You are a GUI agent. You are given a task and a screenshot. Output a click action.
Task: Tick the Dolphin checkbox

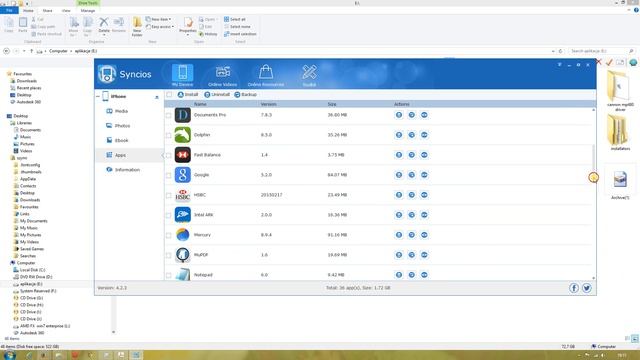169,136
